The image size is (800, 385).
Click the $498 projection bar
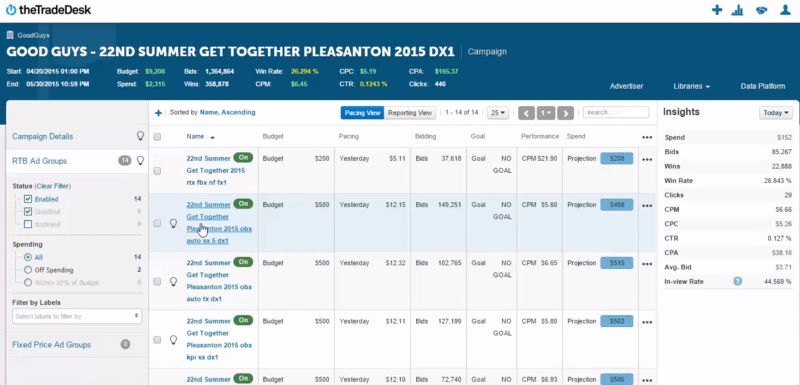click(617, 205)
